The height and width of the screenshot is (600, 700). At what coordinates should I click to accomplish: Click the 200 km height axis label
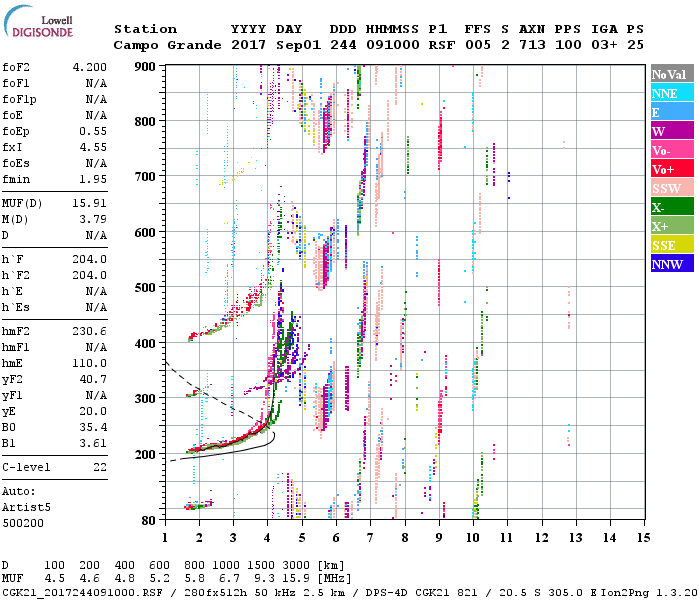point(145,454)
